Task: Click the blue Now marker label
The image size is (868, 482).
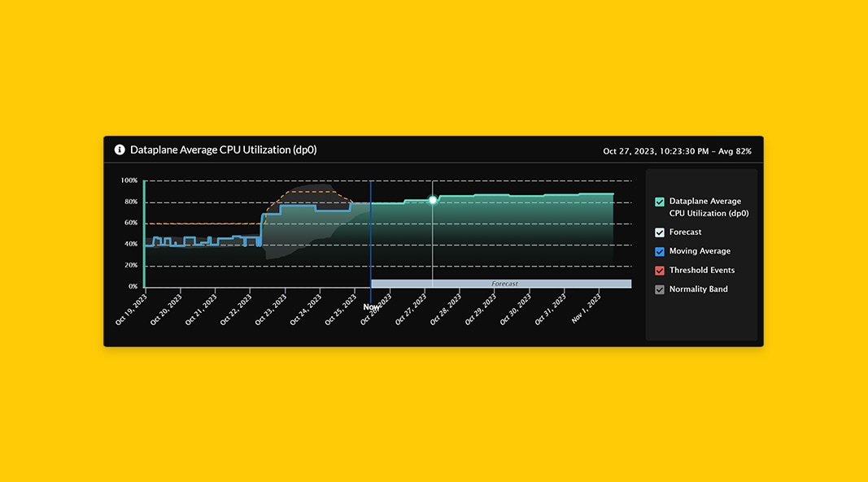Action: click(x=371, y=307)
